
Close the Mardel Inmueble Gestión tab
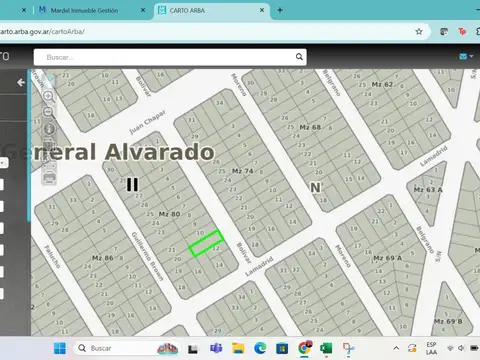coord(143,10)
